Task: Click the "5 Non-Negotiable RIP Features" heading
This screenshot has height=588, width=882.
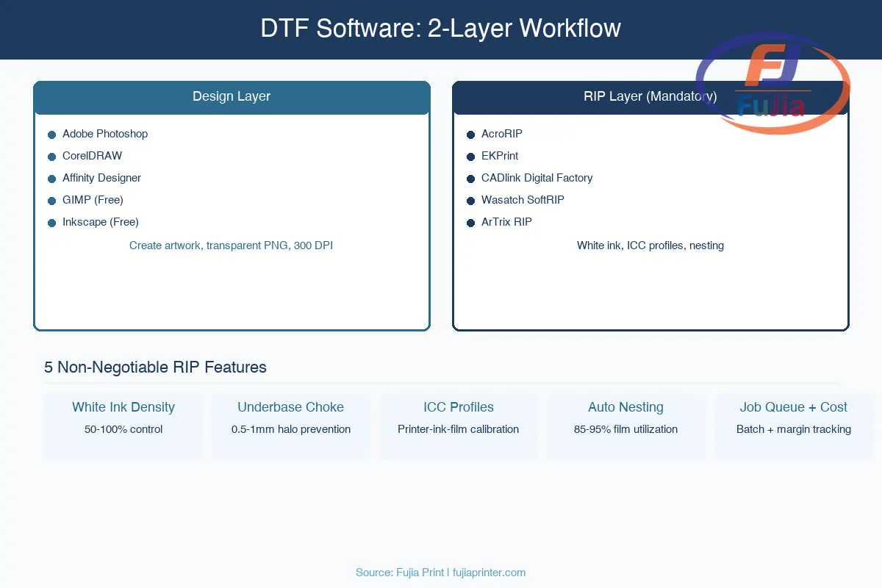Action: click(155, 367)
